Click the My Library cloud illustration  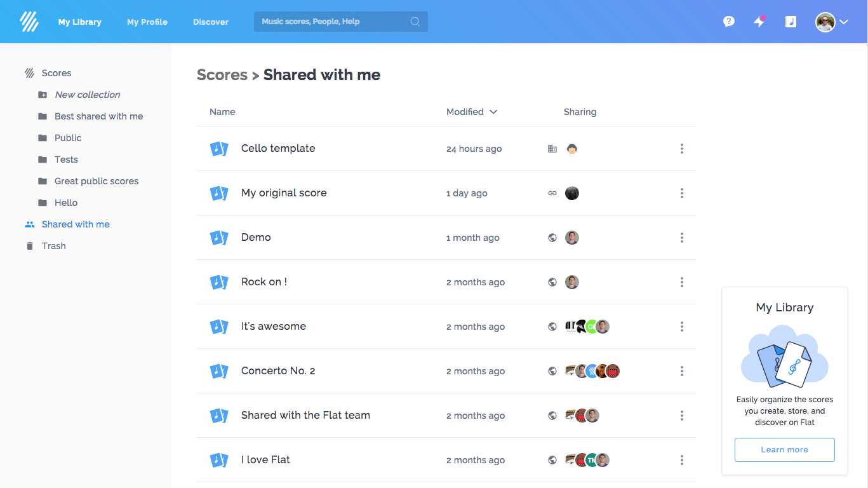pos(785,356)
